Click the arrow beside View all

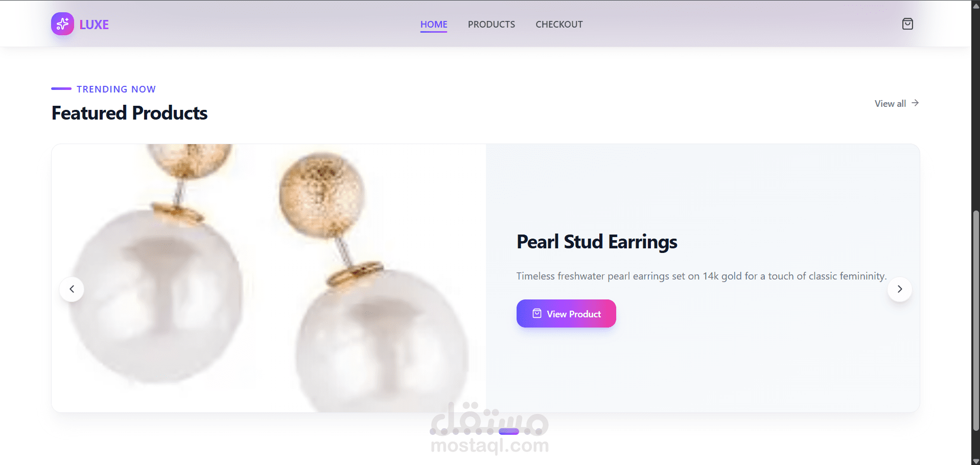915,103
